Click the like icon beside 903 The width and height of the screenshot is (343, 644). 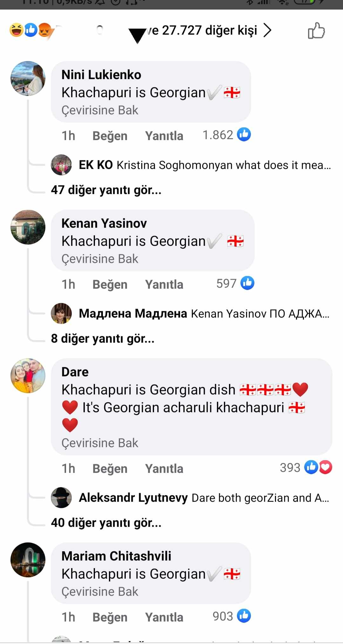244,616
